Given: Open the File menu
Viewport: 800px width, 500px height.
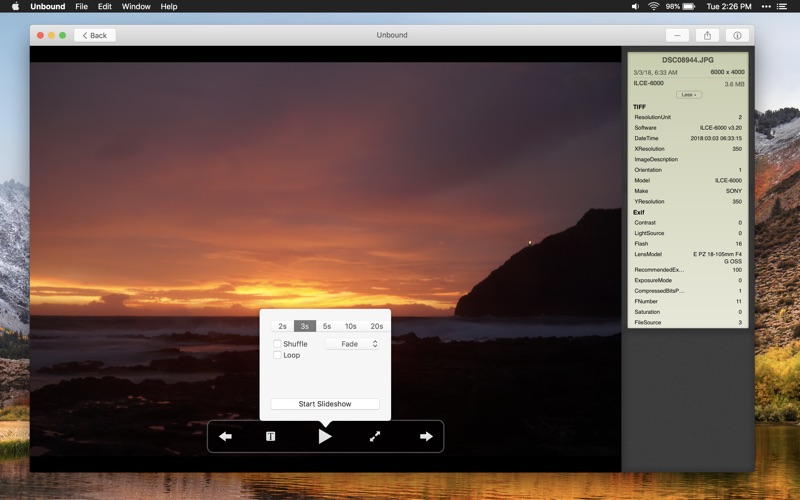Looking at the screenshot, I should click(x=81, y=6).
